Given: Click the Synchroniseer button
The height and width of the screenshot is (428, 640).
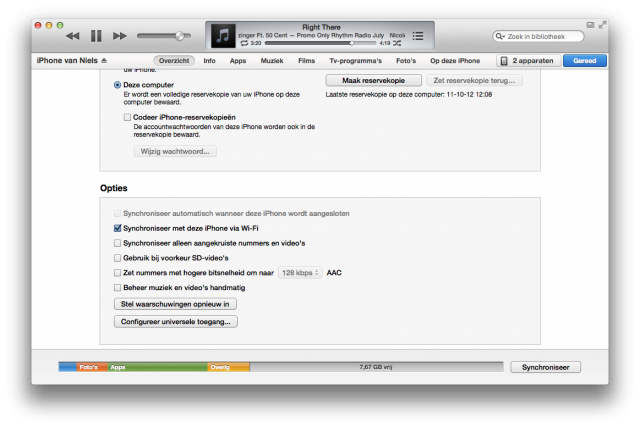Looking at the screenshot, I should pos(545,367).
